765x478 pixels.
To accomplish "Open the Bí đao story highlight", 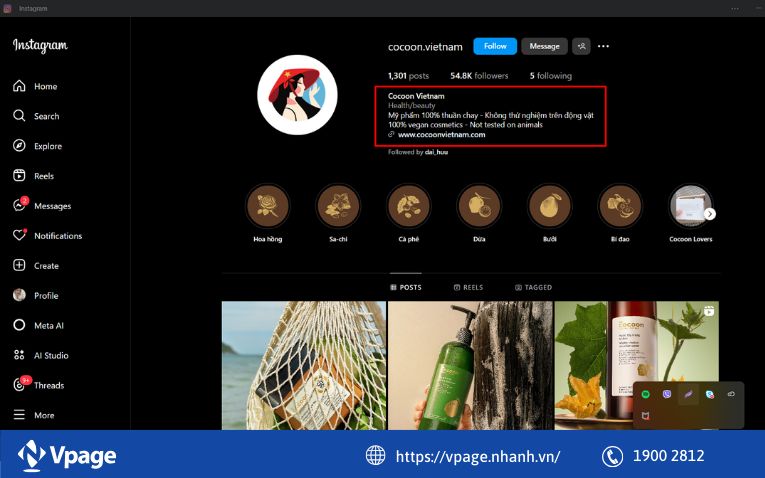I will click(x=620, y=206).
